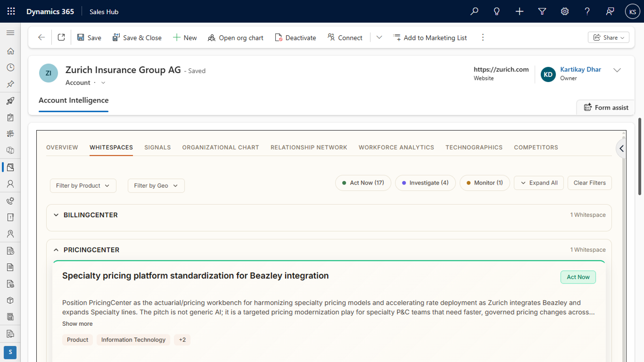Collapse the PRICINGCENTER section
Image resolution: width=644 pixels, height=362 pixels.
click(x=56, y=250)
